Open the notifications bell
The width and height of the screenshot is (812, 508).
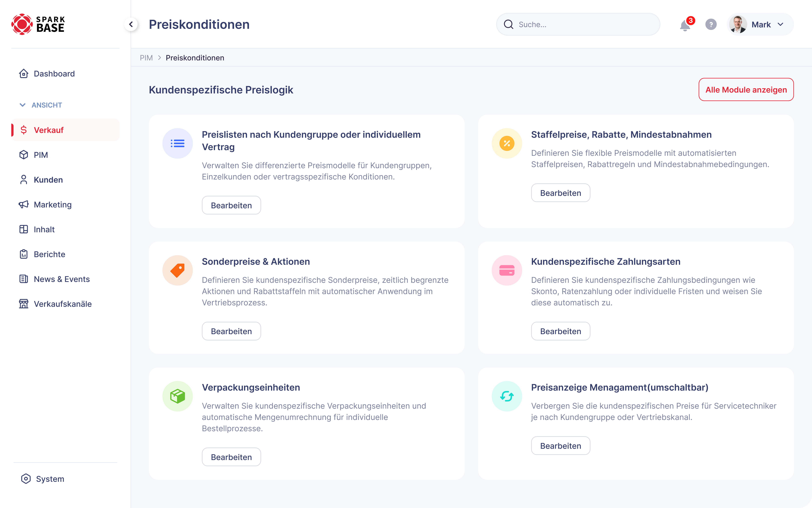(x=685, y=25)
